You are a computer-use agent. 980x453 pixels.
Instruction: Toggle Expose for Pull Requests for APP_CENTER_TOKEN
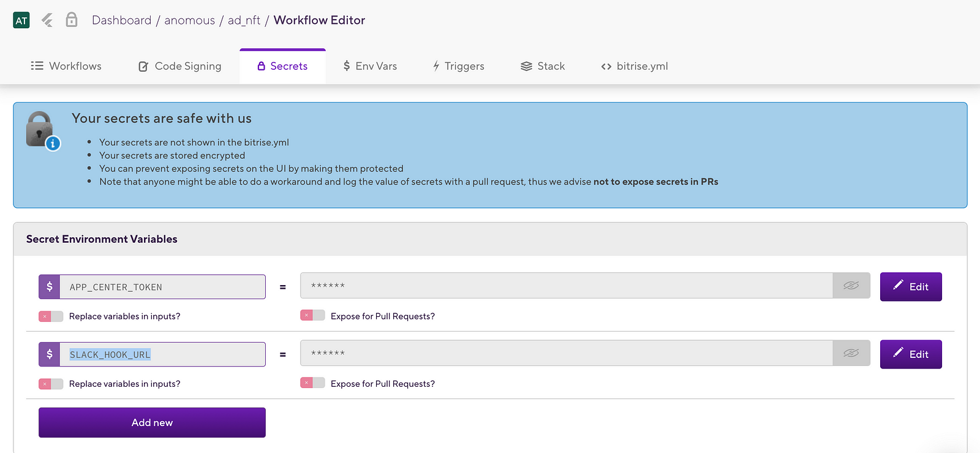(x=312, y=315)
